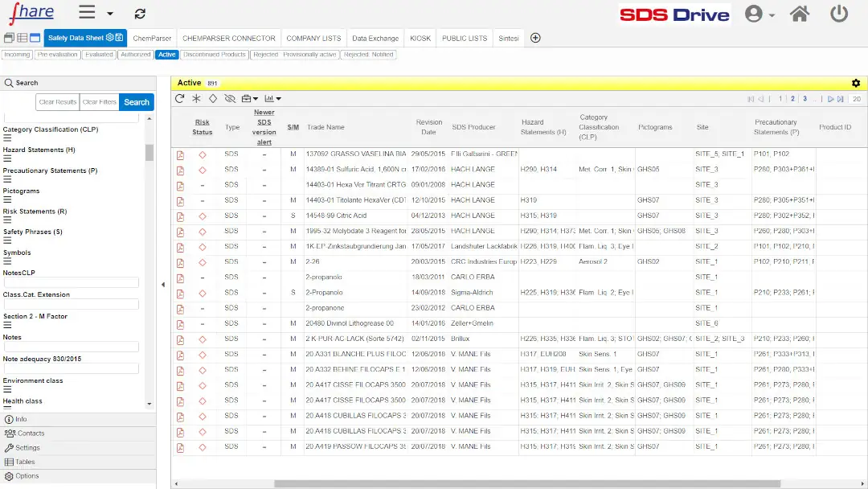Click the power logout icon top right
Screen dimensions: 868x489
pos(839,13)
